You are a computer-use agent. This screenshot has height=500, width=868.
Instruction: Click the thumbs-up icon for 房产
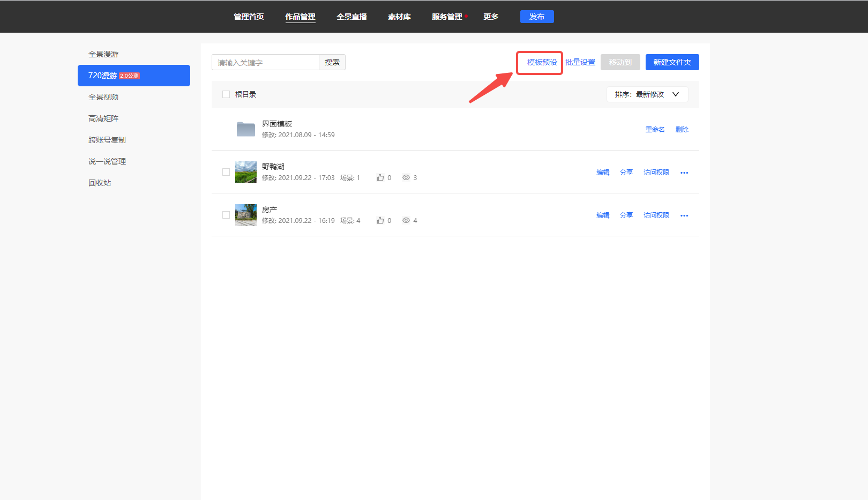pyautogui.click(x=380, y=220)
